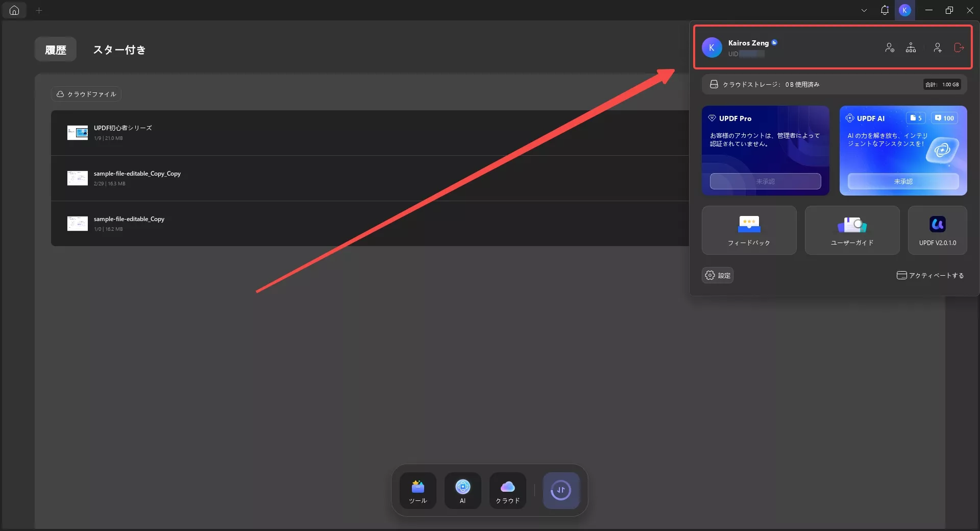This screenshot has height=531, width=980.
Task: Open the ユーザーガイド user guide tile
Action: pos(852,230)
